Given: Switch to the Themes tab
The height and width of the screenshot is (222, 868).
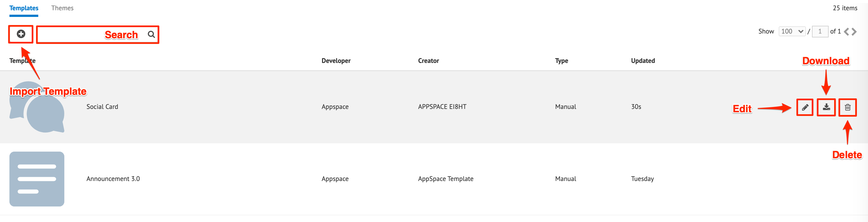Looking at the screenshot, I should (x=62, y=8).
